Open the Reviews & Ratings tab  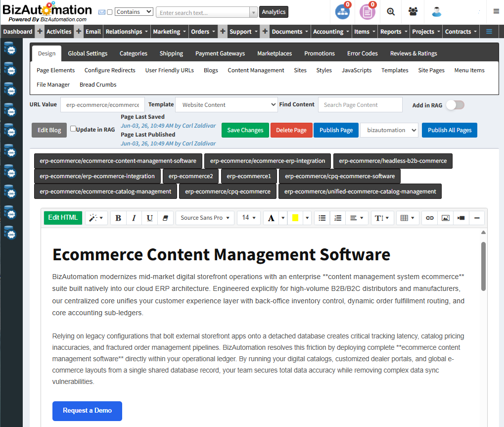tap(413, 53)
